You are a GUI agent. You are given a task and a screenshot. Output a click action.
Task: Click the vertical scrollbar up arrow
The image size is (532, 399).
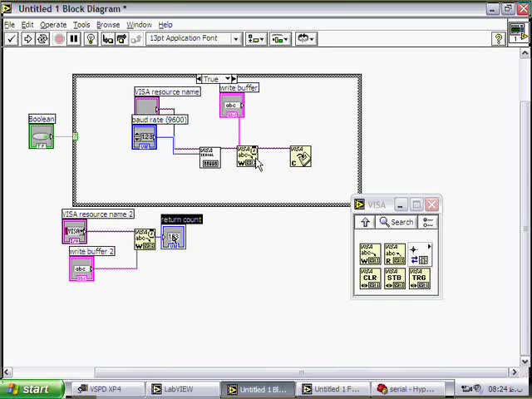click(x=525, y=53)
